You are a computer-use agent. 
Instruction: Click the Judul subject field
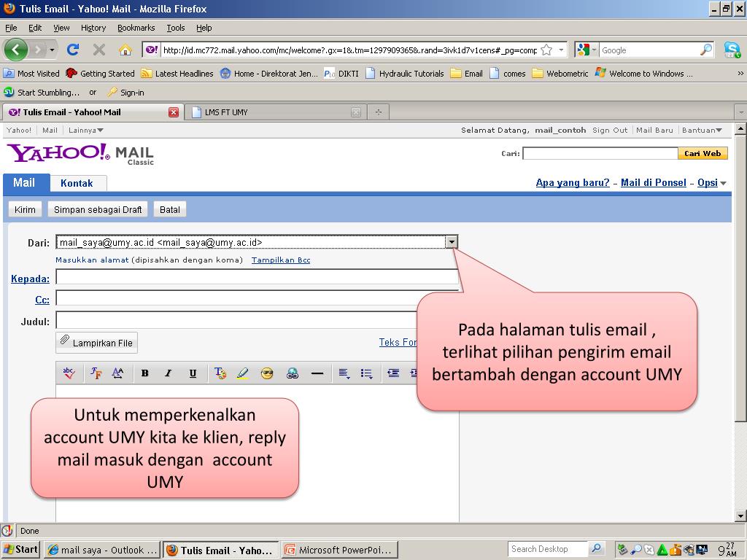257,320
